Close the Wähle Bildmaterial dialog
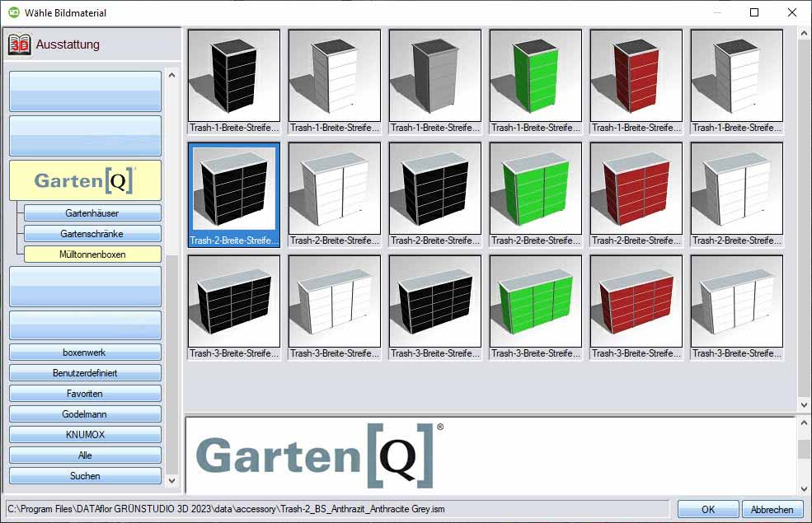Image resolution: width=812 pixels, height=523 pixels. coord(792,12)
